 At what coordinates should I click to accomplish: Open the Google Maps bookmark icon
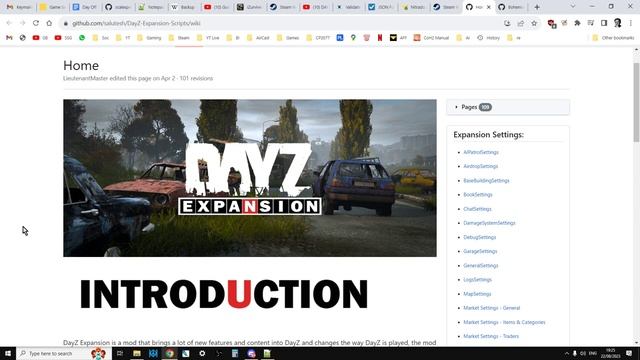pyautogui.click(x=353, y=38)
